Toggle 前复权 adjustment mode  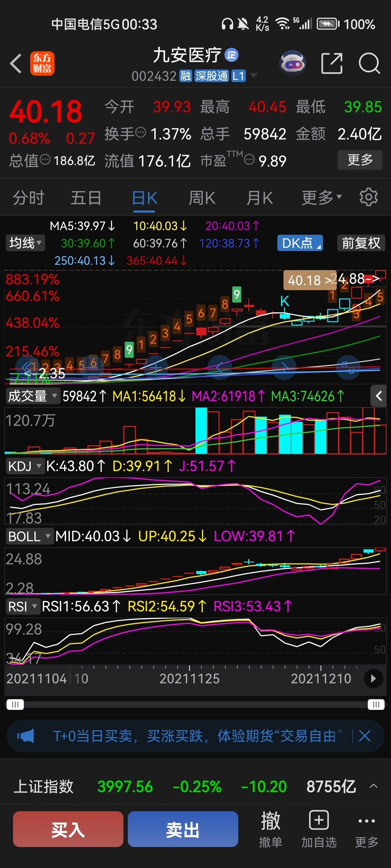click(x=361, y=243)
